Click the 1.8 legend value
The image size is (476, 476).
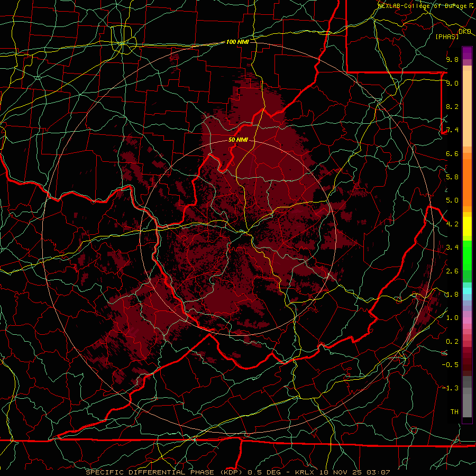pos(452,295)
